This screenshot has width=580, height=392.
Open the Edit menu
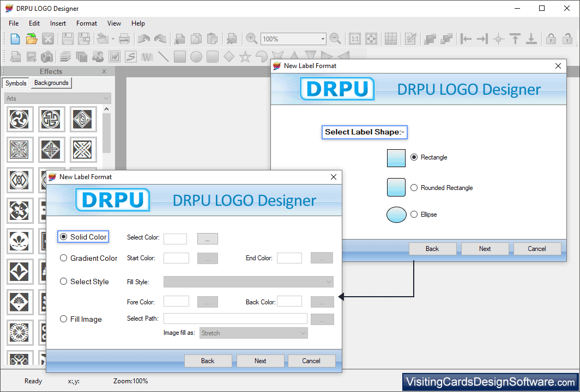34,23
